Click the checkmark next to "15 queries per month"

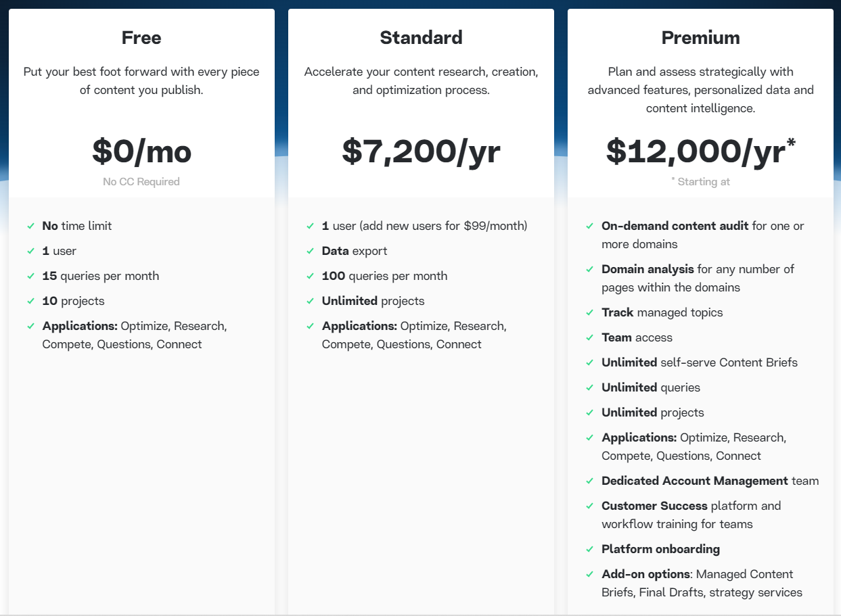pos(31,276)
